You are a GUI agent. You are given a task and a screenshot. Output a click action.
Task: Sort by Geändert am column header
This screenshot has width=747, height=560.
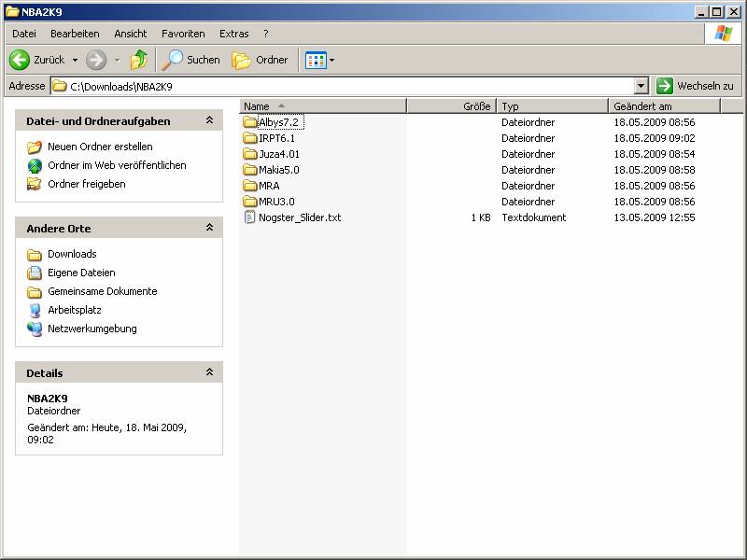[665, 105]
